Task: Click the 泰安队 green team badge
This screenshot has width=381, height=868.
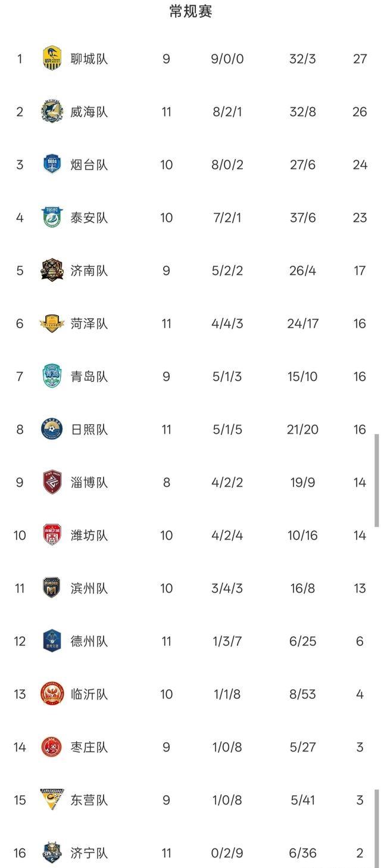Action: click(x=52, y=217)
